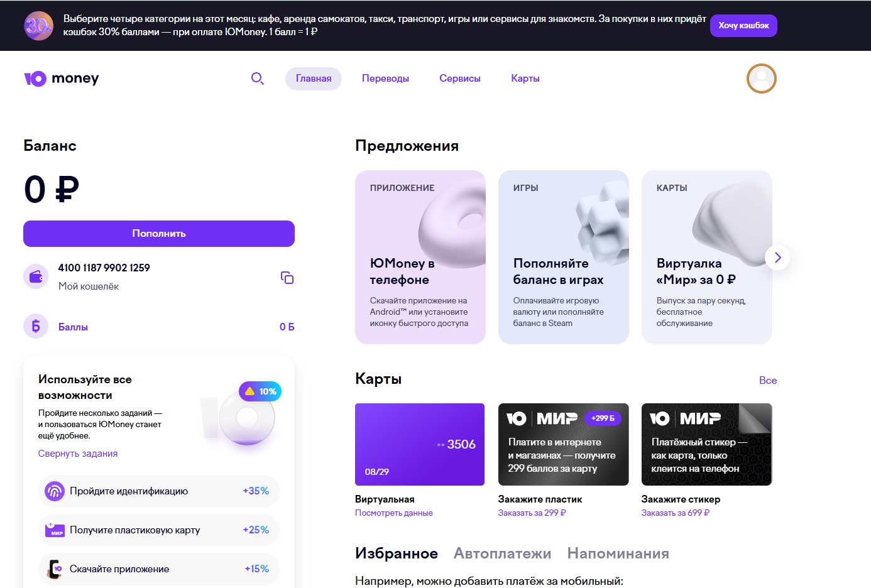Click wallet number 4100 1187 9902 1259
This screenshot has height=588, width=871.
(104, 268)
